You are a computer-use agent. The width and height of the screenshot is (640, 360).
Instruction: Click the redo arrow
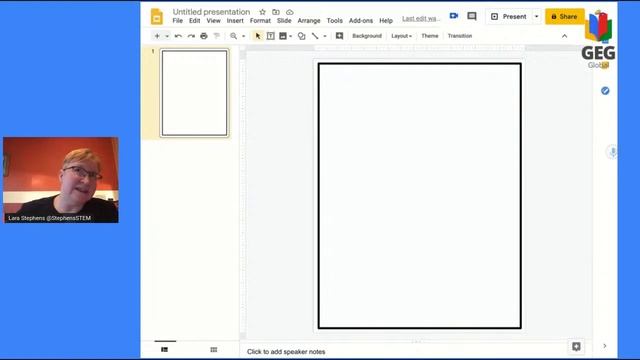coord(191,36)
